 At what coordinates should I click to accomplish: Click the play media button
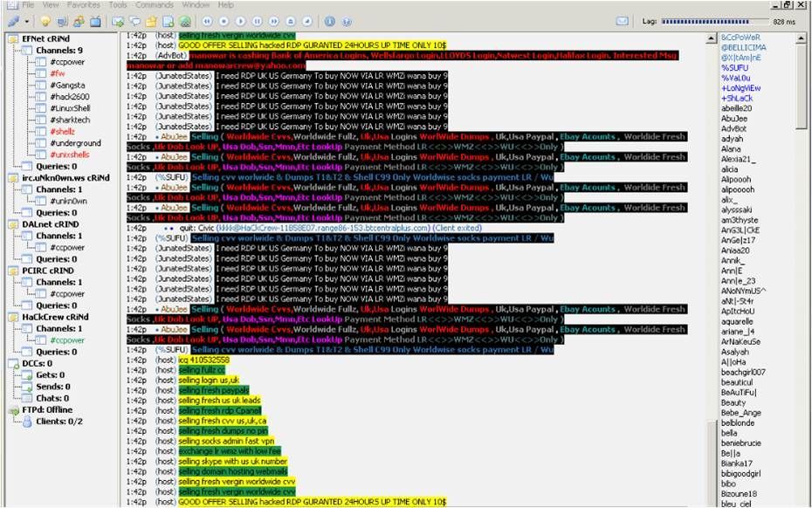(240, 21)
